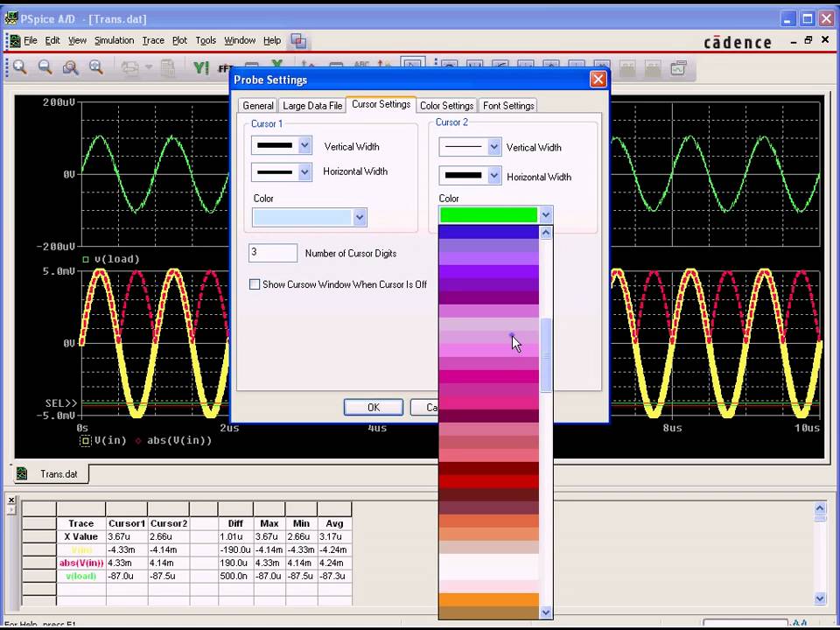Click the X Value cell 3.67u under Cursor1
840x630 pixels.
[126, 536]
